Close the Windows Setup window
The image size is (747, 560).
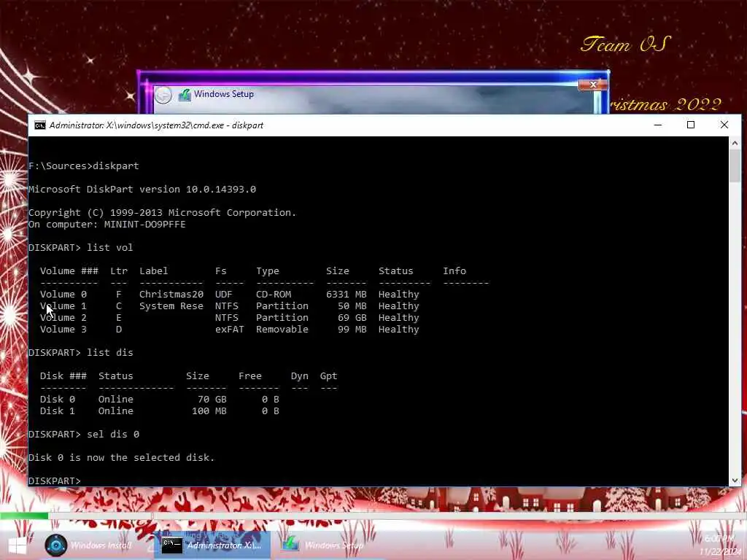(592, 85)
